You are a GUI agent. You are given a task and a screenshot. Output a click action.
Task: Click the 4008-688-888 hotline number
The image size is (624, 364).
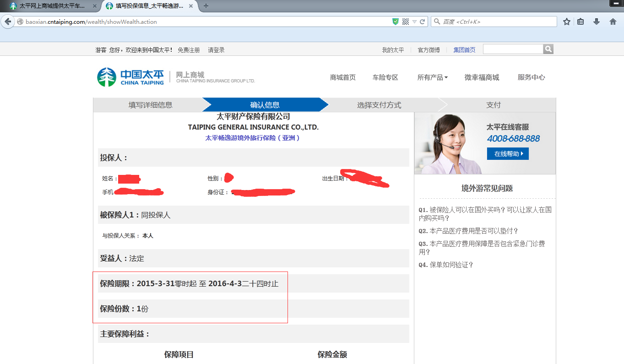(x=513, y=138)
